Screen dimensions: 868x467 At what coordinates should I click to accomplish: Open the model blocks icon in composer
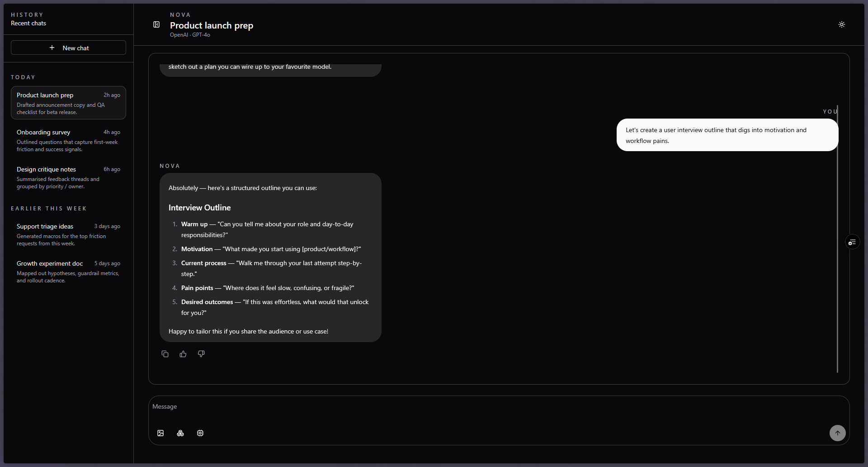(180, 433)
